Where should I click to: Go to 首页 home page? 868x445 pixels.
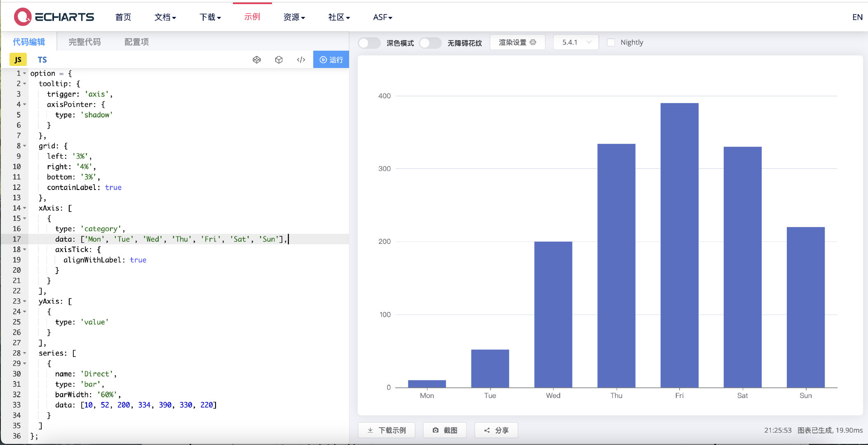[x=123, y=17]
